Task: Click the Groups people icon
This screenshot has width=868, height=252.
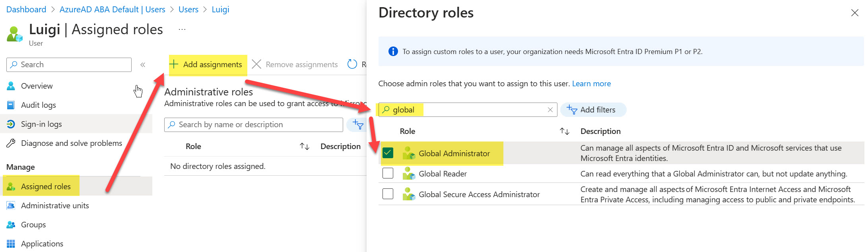Action: [11, 225]
